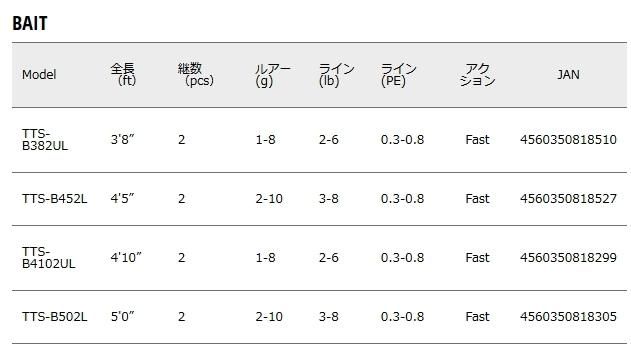The width and height of the screenshot is (631, 363).
Task: Click JAN code 4560350818305
Action: (568, 317)
